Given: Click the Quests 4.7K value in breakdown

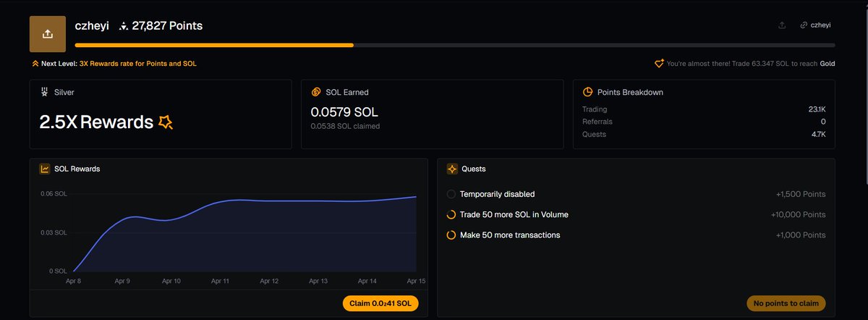Looking at the screenshot, I should pos(818,134).
